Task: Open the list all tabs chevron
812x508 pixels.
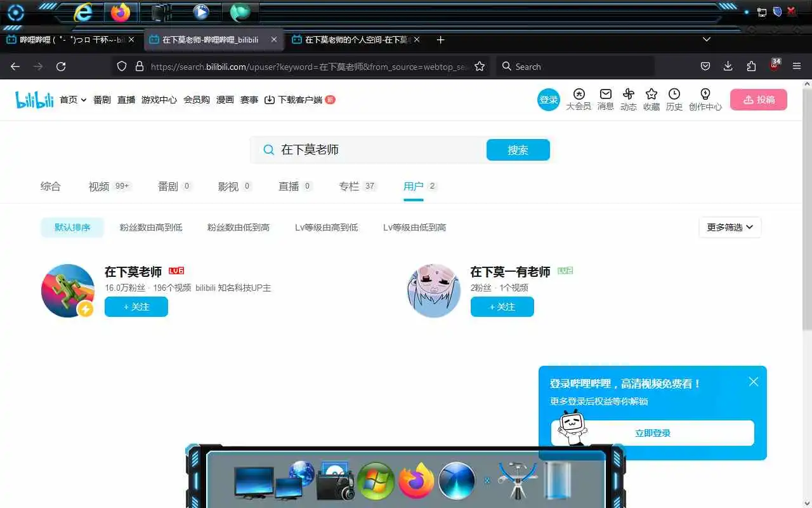Action: click(x=707, y=39)
